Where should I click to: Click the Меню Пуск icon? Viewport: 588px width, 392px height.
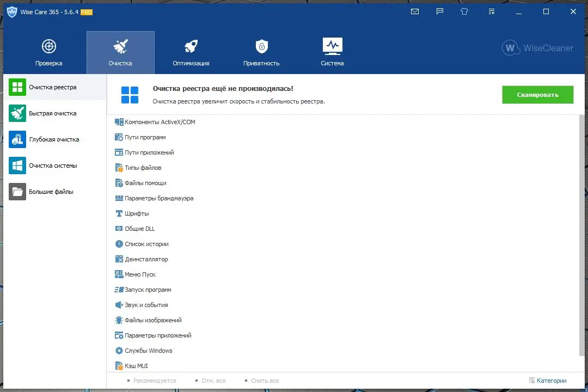[119, 274]
